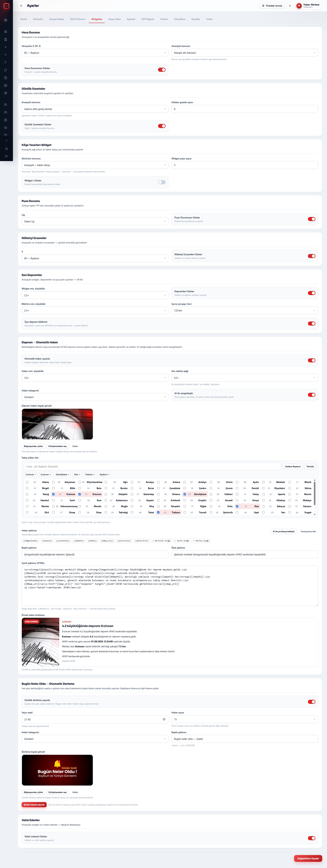
Task: Open the Son dakika eşiği dropdown
Action: (x=245, y=378)
